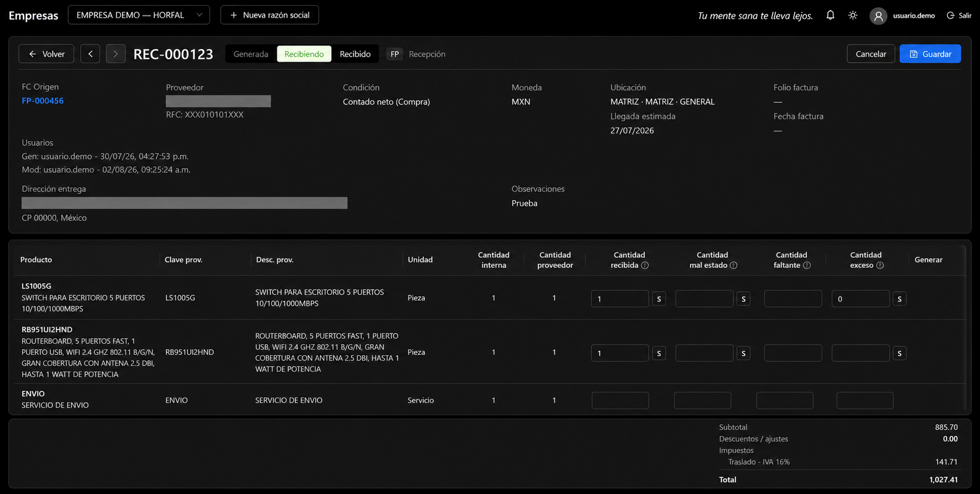Go to next record chevron
Screen dimensions: 980x494
(115, 54)
